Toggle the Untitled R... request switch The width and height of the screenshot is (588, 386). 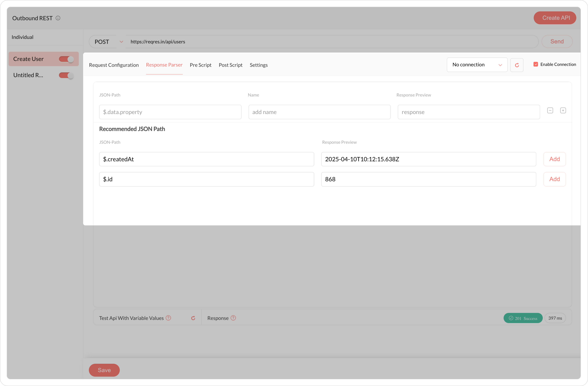click(x=66, y=75)
